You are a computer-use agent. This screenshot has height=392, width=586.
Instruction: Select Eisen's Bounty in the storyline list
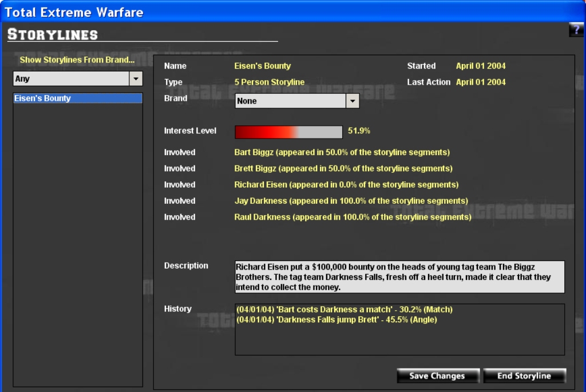click(x=77, y=98)
